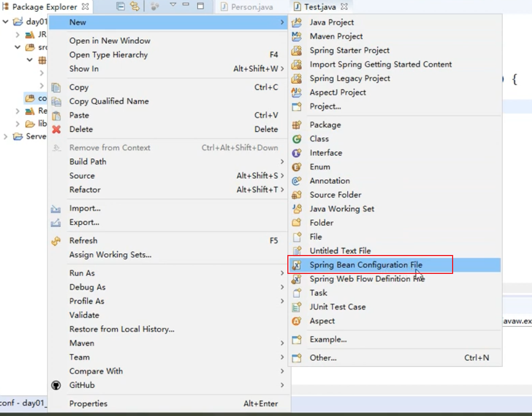Click the Aspect icon
Image resolution: width=532 pixels, height=416 pixels.
(297, 321)
